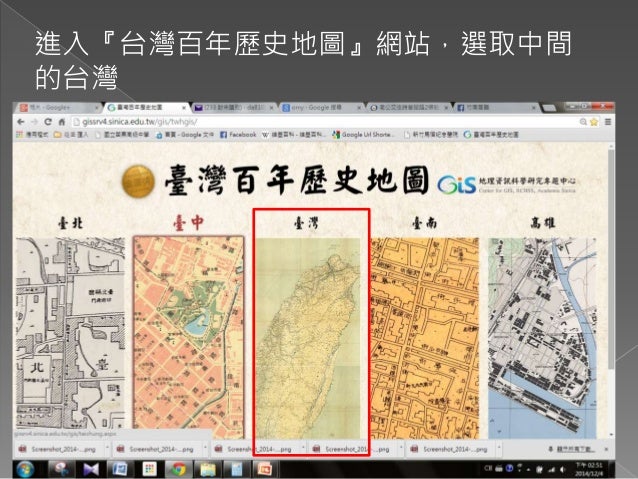Click the zoom magnifier icon in address bar
Screen dimensions: 638x479
tap(583, 122)
